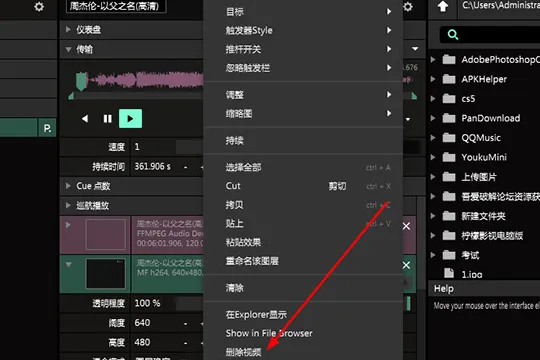
Task: Click the audio waveform in the transport
Action: click(146, 80)
